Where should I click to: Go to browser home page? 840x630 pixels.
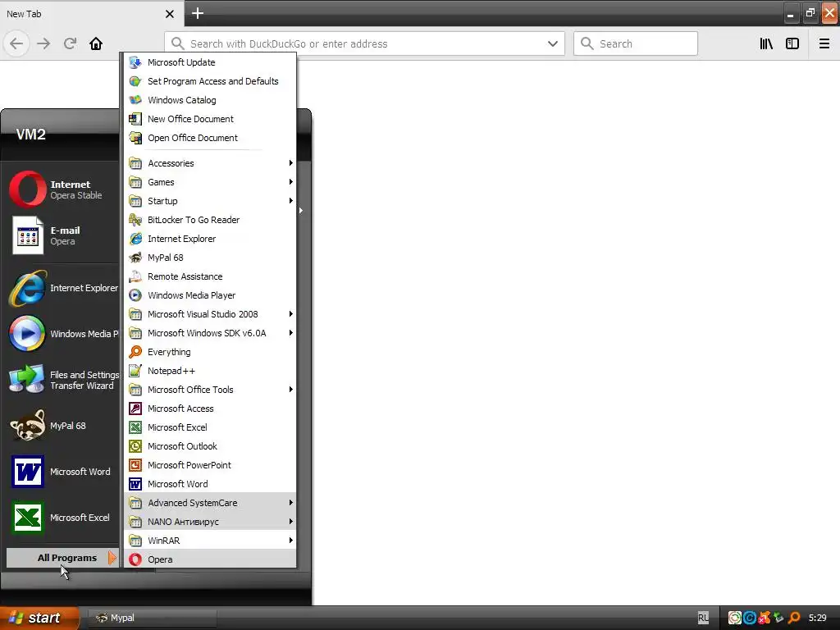(96, 43)
